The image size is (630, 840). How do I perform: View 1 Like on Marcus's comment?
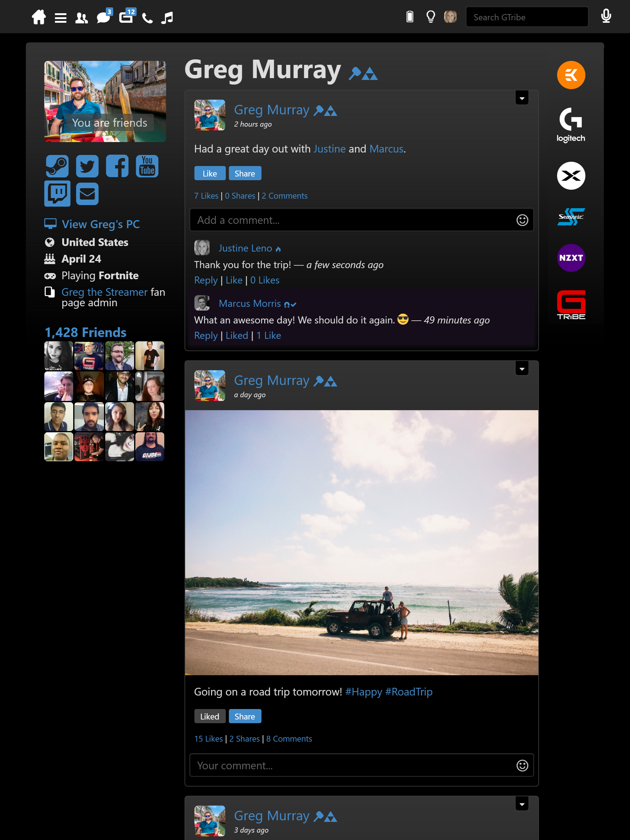tap(269, 336)
